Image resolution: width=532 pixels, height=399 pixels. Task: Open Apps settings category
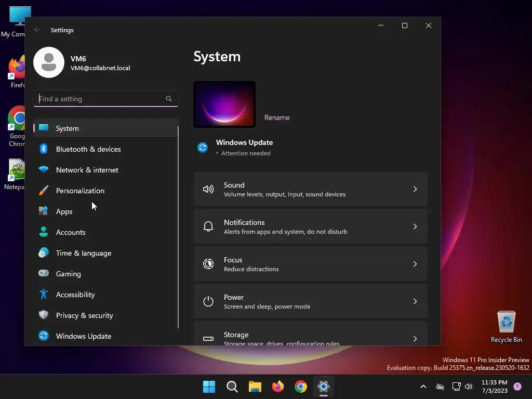tap(105, 211)
